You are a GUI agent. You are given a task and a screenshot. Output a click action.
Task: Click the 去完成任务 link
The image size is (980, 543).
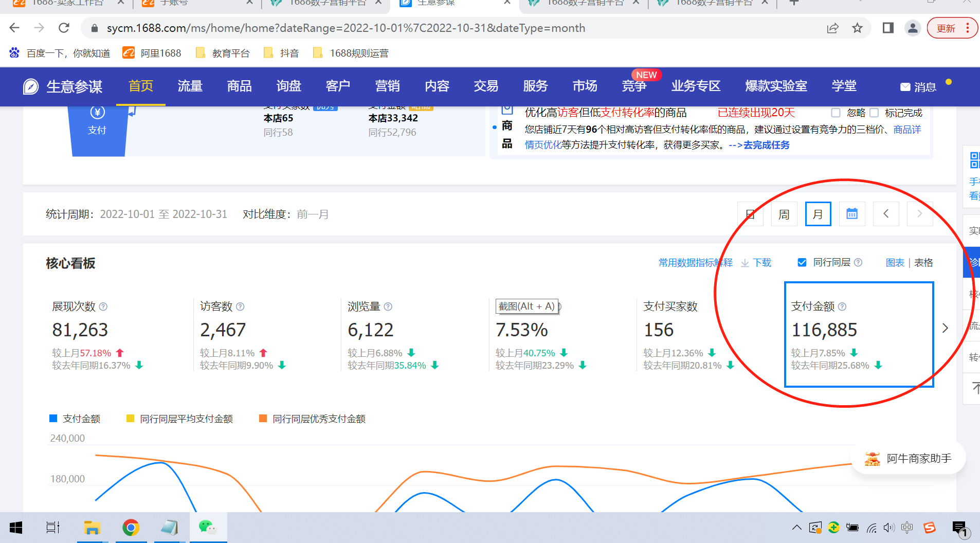[766, 145]
